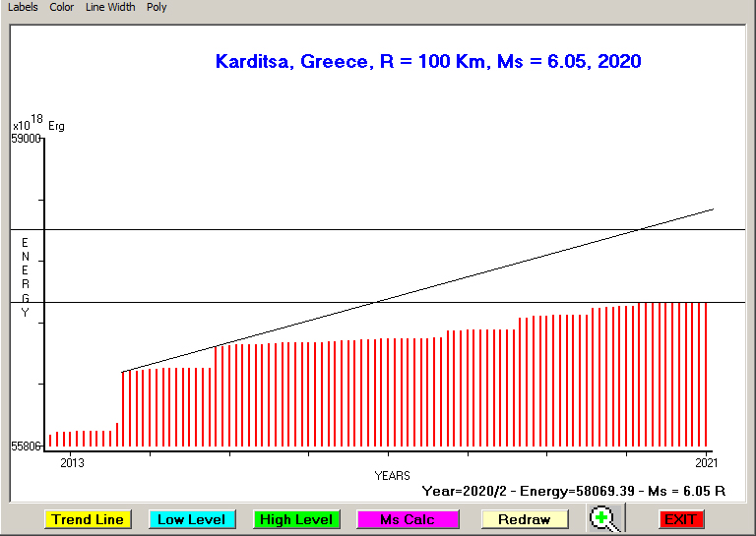Click the 55806 y-axis minimum label
The width and height of the screenshot is (756, 536).
26,447
